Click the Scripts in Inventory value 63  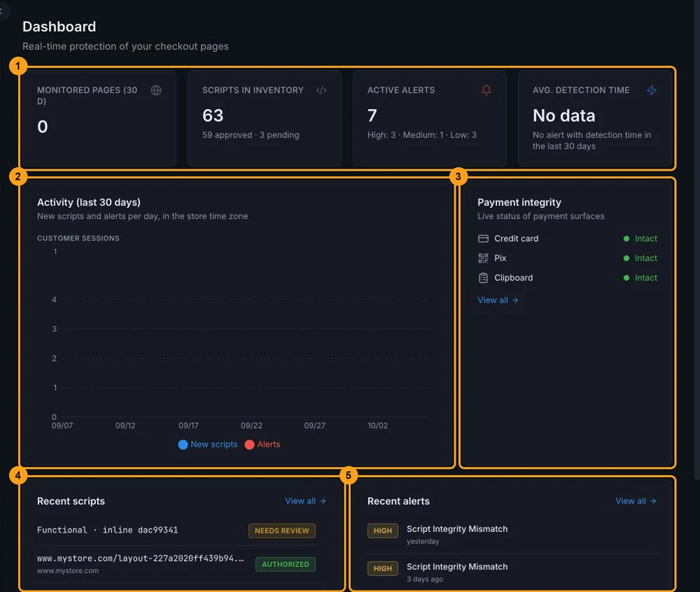coord(213,115)
